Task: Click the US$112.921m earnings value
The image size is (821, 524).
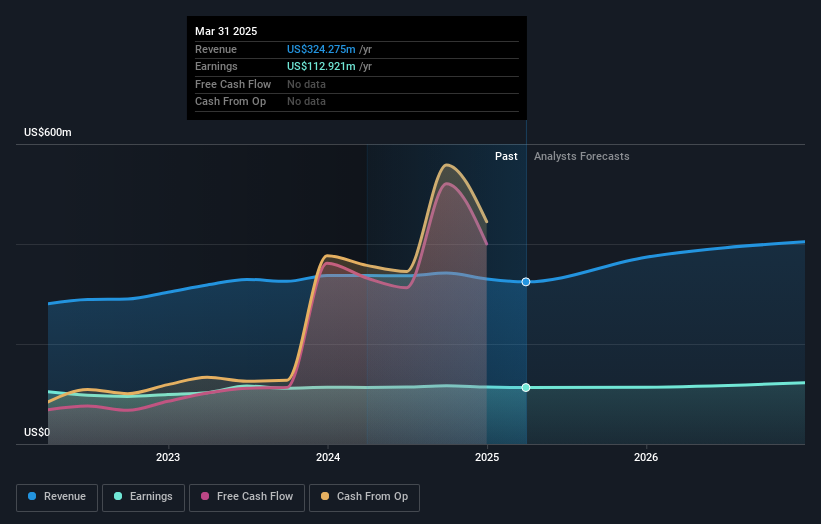Action: (321, 66)
